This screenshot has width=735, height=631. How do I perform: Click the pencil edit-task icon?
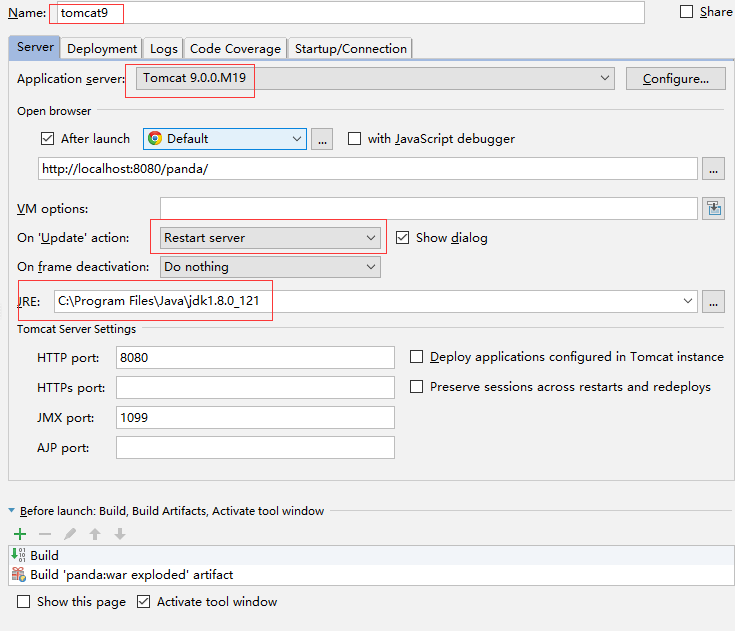click(x=70, y=534)
